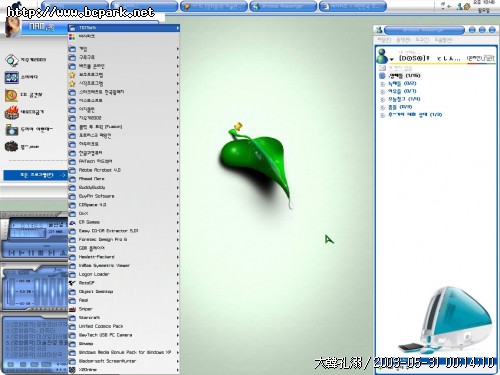Expand the Logon Loader submenu arrow

[178, 274]
